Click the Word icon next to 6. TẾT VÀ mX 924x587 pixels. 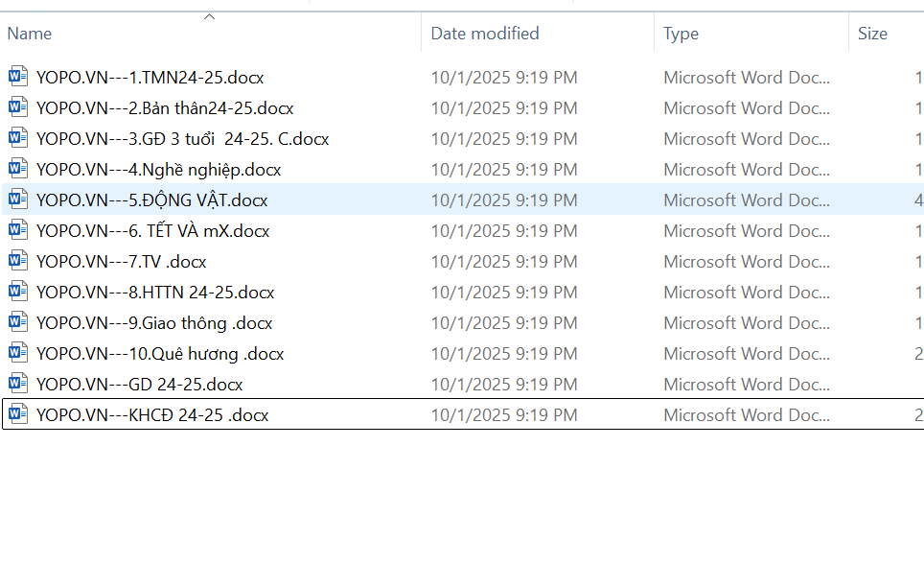click(x=18, y=230)
